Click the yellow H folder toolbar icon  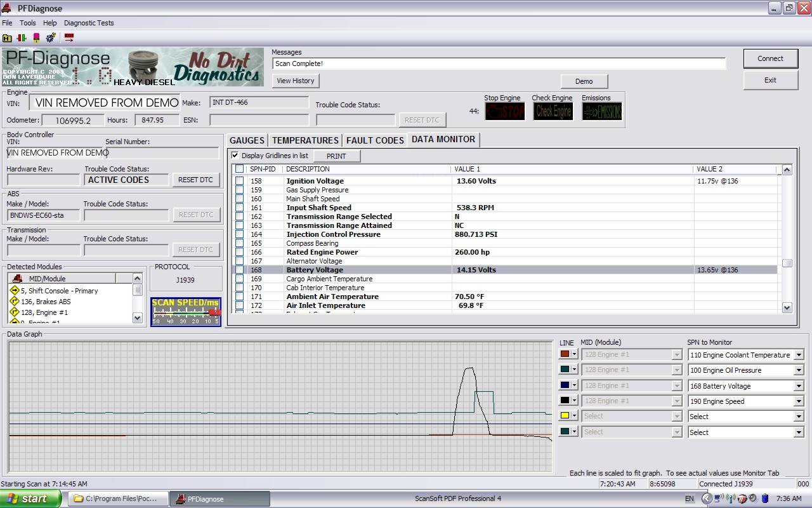7,37
